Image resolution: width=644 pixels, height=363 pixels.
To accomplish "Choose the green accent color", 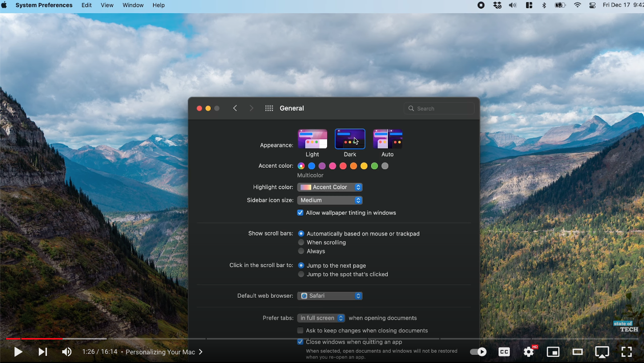I will (x=375, y=166).
